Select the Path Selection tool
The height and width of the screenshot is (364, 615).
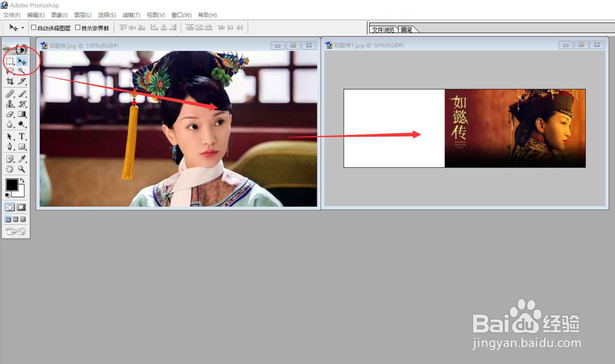tap(10, 136)
